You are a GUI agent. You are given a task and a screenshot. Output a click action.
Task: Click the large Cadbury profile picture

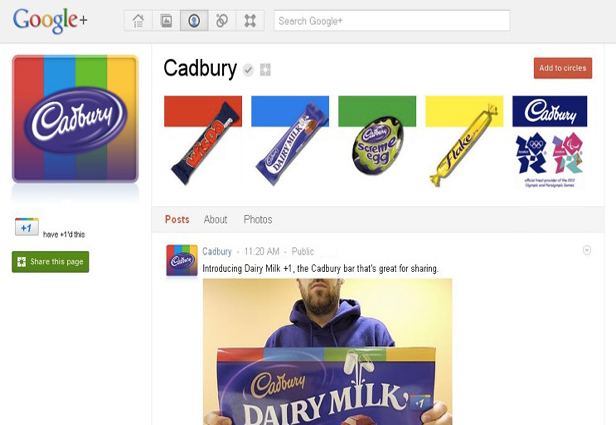75,119
